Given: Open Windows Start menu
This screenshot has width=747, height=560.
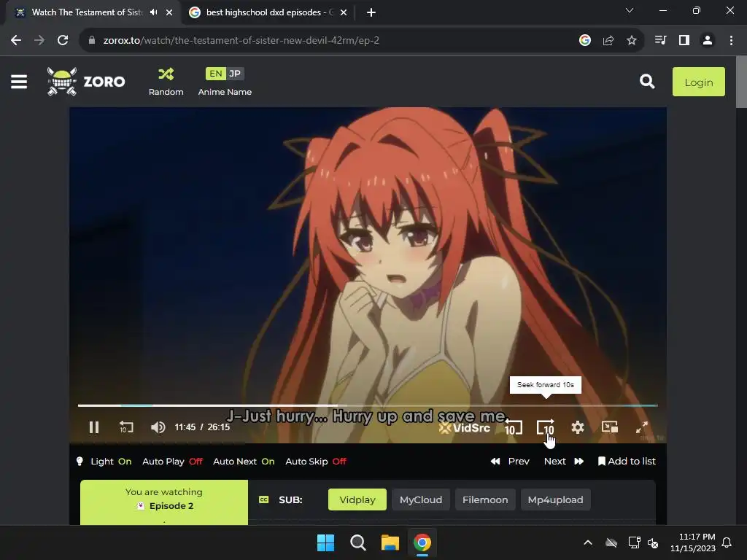Looking at the screenshot, I should (x=326, y=542).
